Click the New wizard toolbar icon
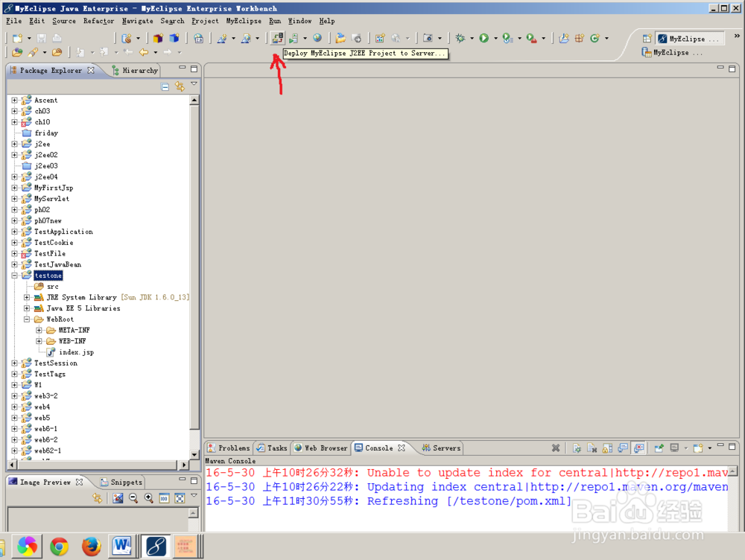 (18, 38)
